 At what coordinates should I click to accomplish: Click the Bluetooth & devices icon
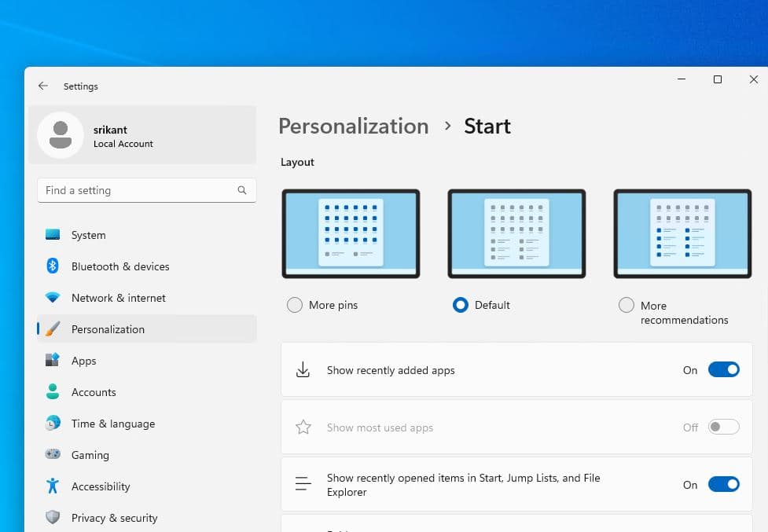(53, 266)
